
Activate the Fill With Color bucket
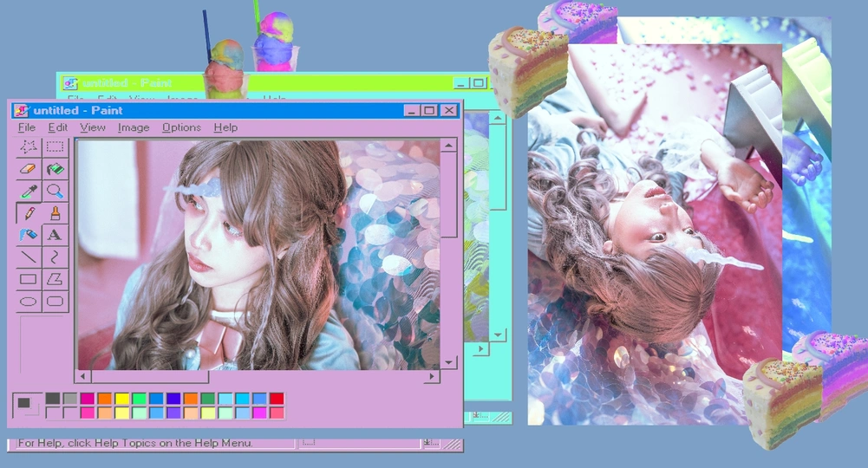pos(55,169)
